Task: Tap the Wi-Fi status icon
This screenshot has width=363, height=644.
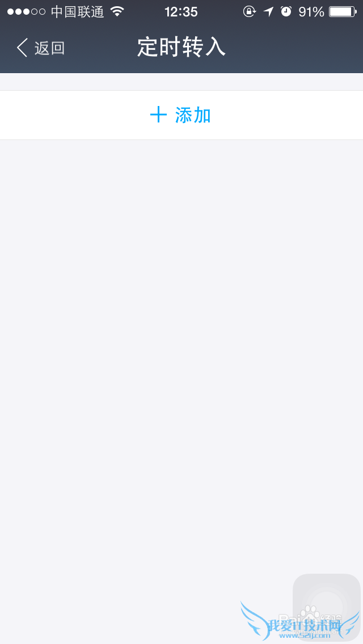Action: point(117,11)
